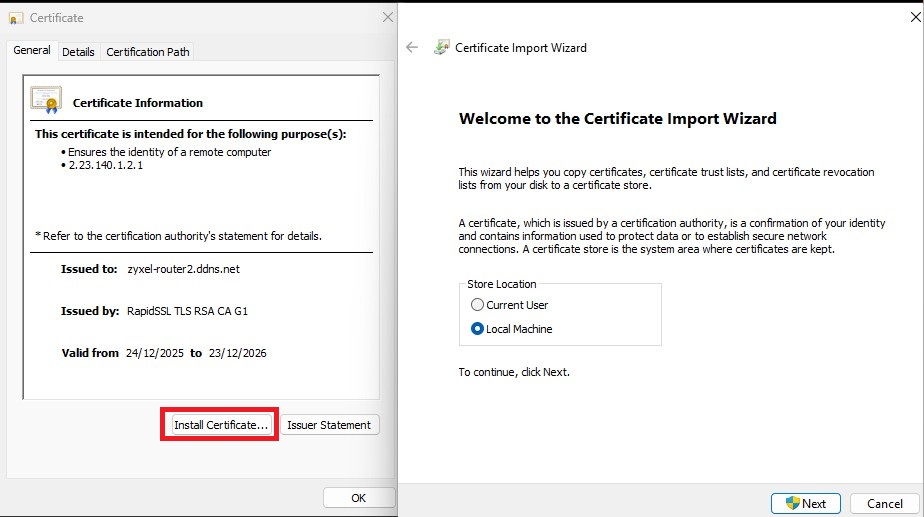Click the Certificate Information heading
The image size is (924, 517).
(x=138, y=103)
